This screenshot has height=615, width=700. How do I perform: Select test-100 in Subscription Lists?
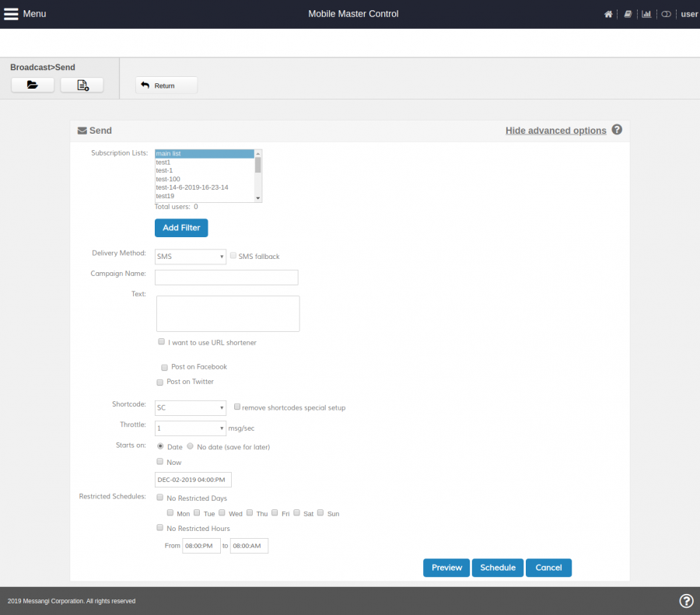[x=168, y=179]
